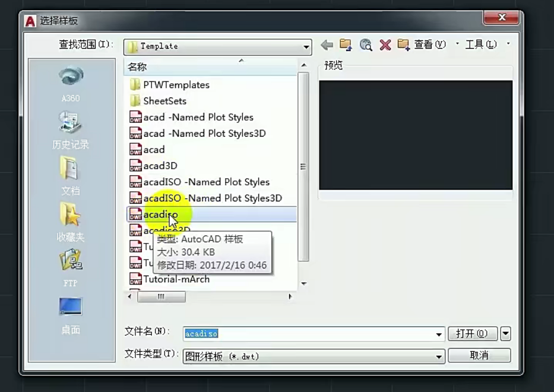Click the black 预览 preview area
The width and height of the screenshot is (554, 392).
click(x=416, y=135)
